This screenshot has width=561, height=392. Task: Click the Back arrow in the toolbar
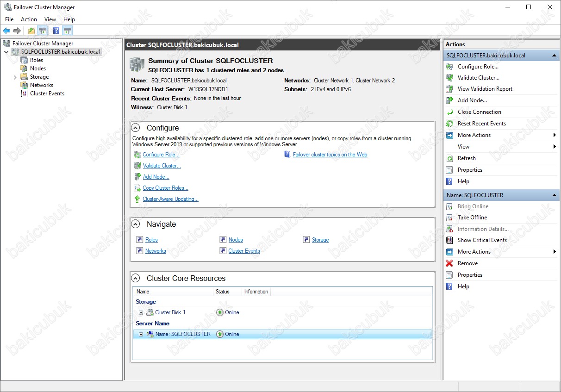pyautogui.click(x=6, y=31)
